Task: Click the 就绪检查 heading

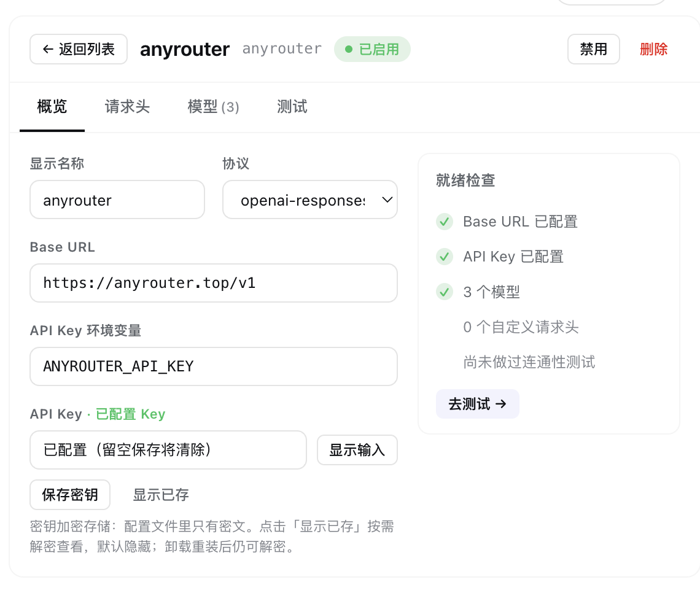Action: coord(465,180)
